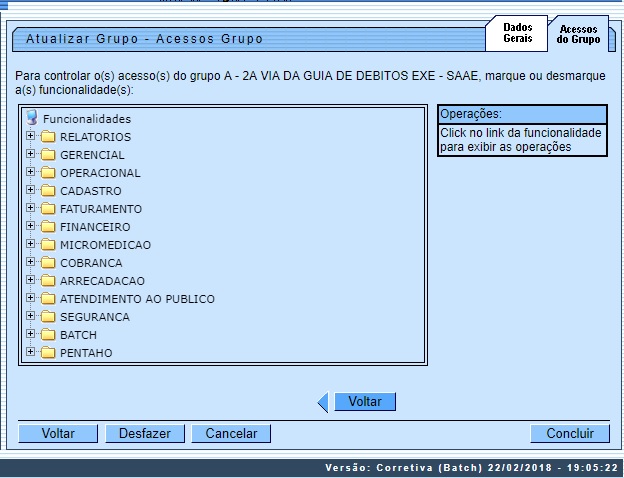Select PENTAHO text in the tree
This screenshot has width=624, height=478.
(x=86, y=353)
